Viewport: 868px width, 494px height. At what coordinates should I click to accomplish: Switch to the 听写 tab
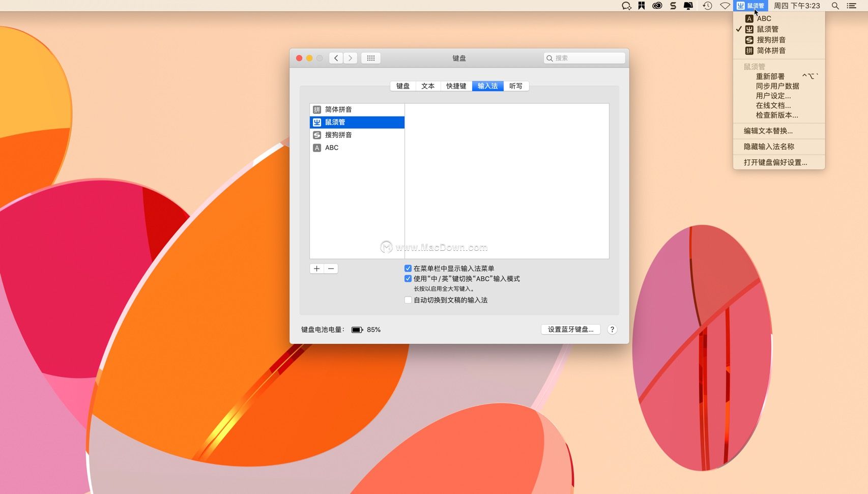click(515, 86)
